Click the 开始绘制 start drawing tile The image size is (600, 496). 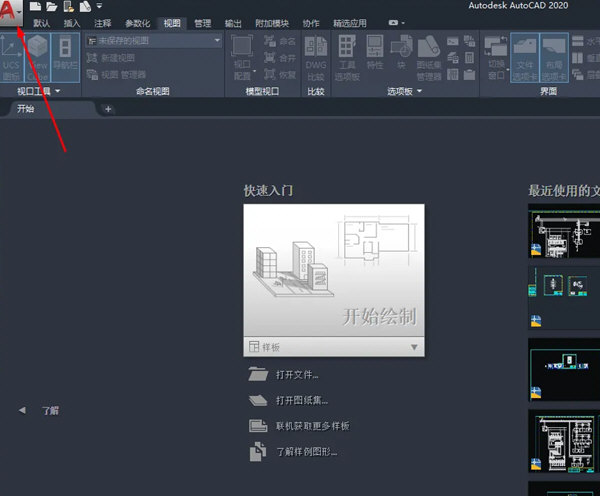point(334,270)
